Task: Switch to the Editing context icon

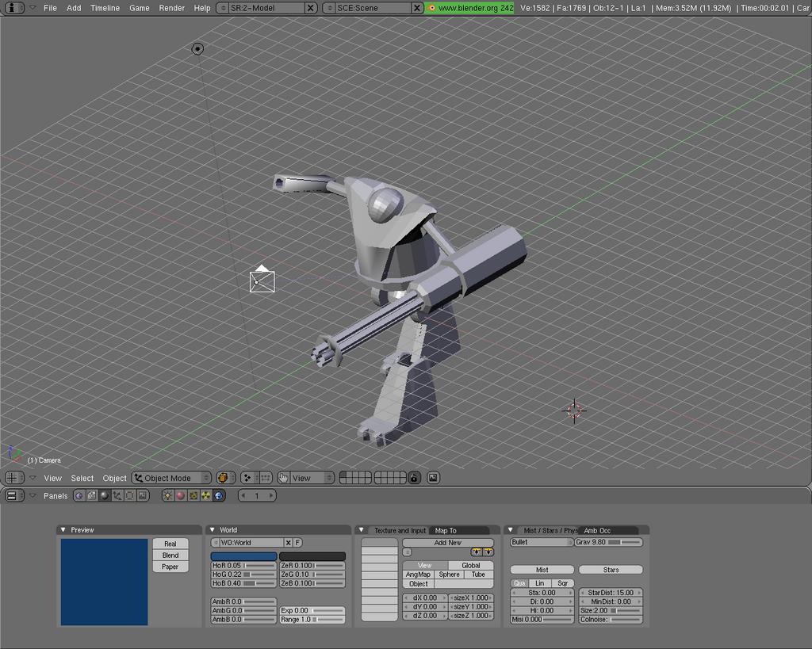Action: click(x=129, y=496)
